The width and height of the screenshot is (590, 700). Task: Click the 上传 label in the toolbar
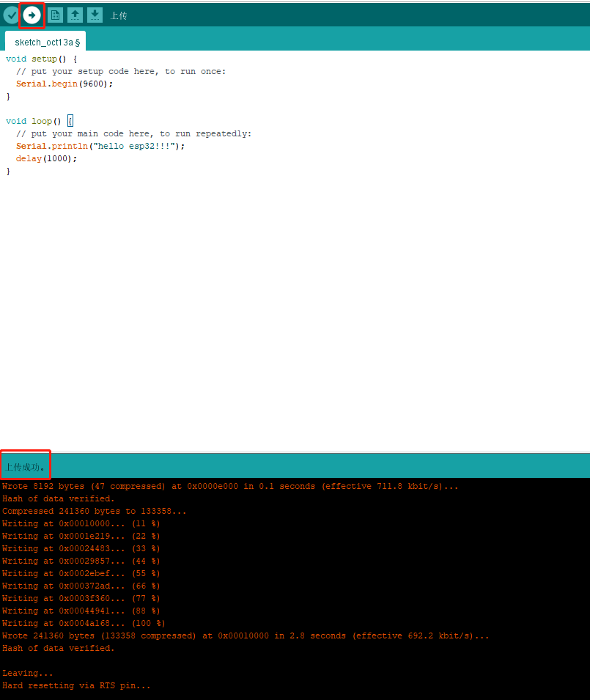[x=119, y=16]
